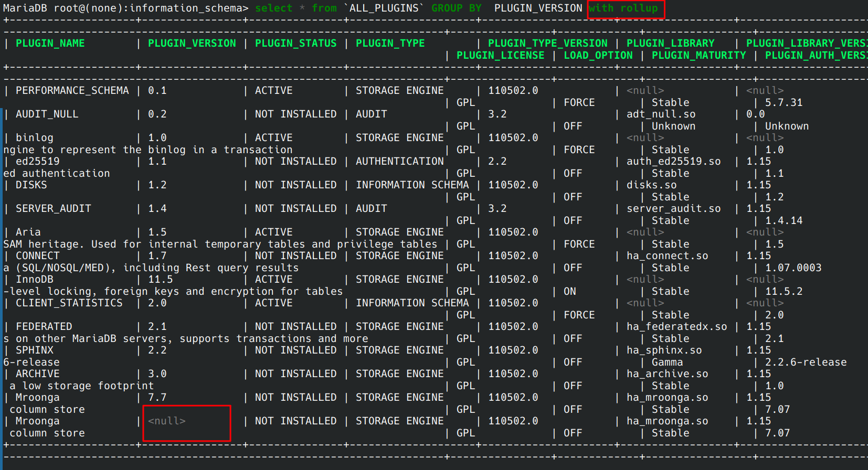Click plugin version 0.1
Viewport: 868px width, 470px height.
pos(157,91)
